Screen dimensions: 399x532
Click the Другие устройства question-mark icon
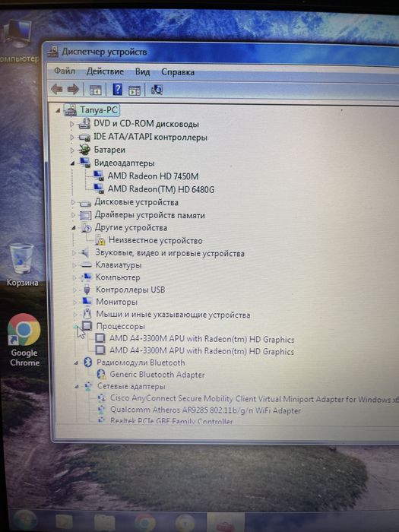click(x=87, y=228)
